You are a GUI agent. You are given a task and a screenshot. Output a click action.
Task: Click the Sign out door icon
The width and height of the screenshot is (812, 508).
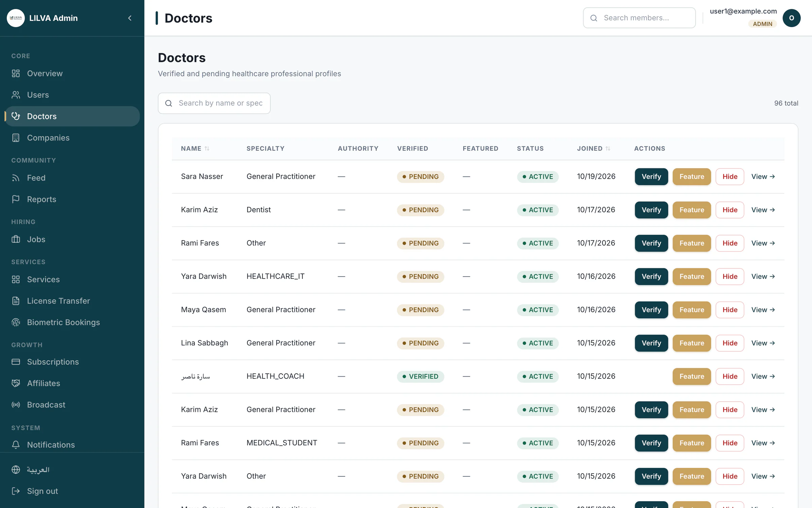point(16,491)
